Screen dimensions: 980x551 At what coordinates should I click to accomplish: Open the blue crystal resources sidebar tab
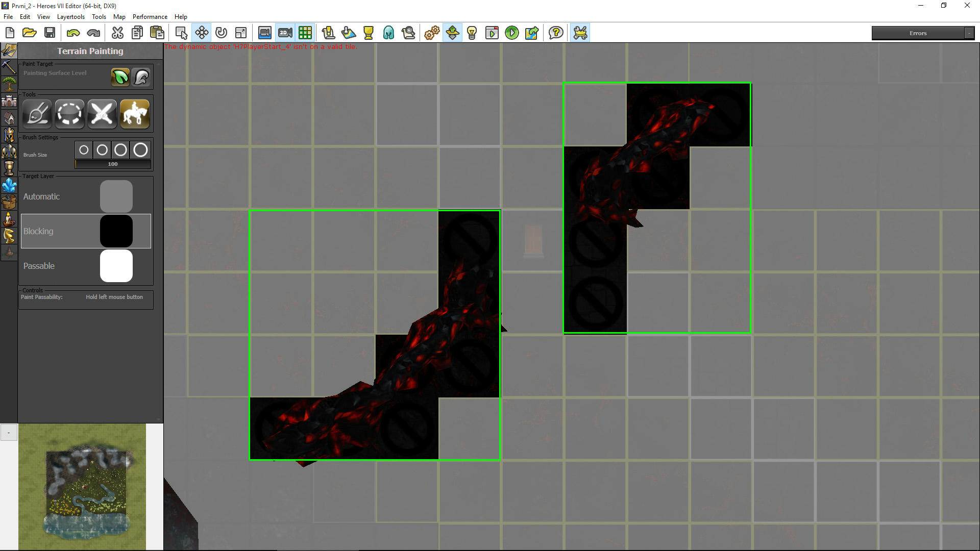[9, 185]
